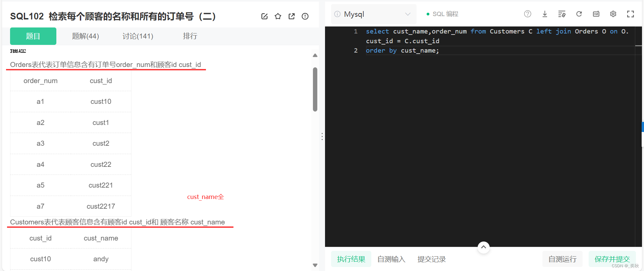644x271 pixels.
Task: Click the andy cell in Customers table
Action: [101, 259]
